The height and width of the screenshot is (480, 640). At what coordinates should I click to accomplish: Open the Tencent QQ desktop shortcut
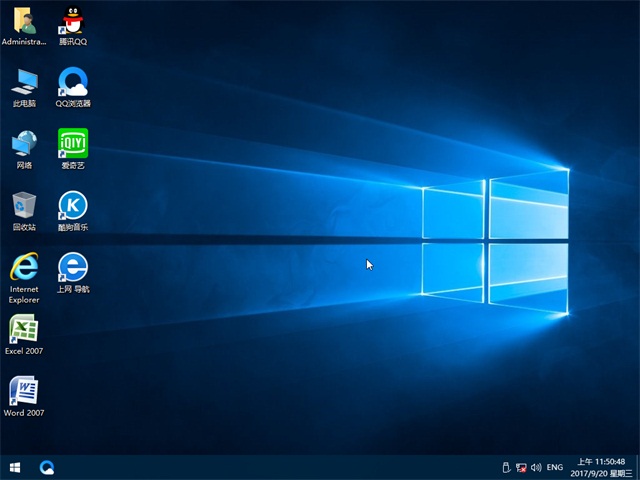pos(72,20)
